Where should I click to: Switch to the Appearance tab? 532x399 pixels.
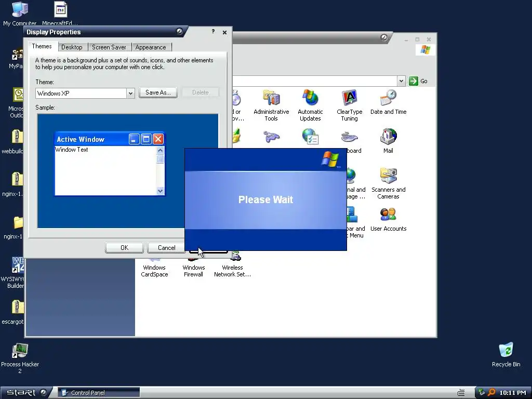point(151,47)
